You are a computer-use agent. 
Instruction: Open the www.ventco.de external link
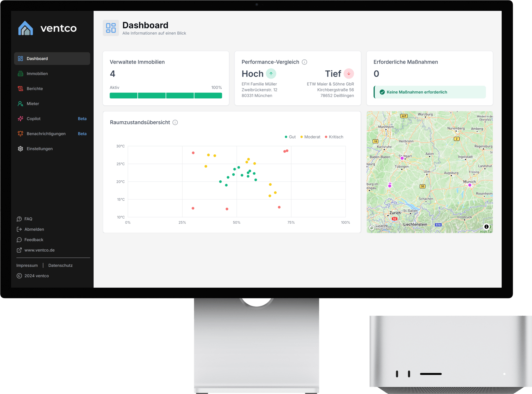tap(39, 250)
